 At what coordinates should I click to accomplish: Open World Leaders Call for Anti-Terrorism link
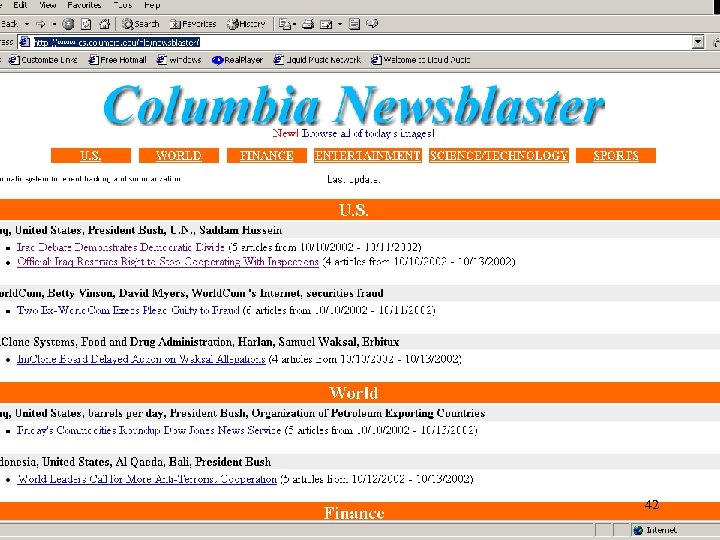[147, 479]
